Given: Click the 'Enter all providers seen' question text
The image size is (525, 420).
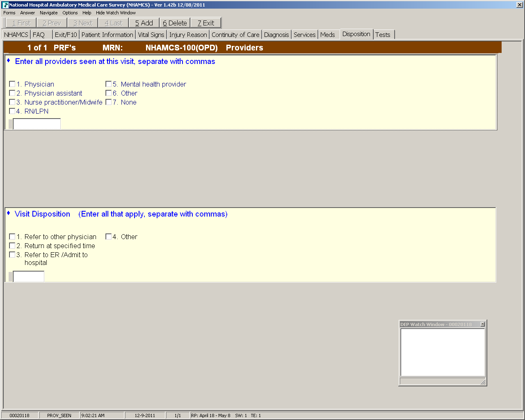Looking at the screenshot, I should coord(115,62).
